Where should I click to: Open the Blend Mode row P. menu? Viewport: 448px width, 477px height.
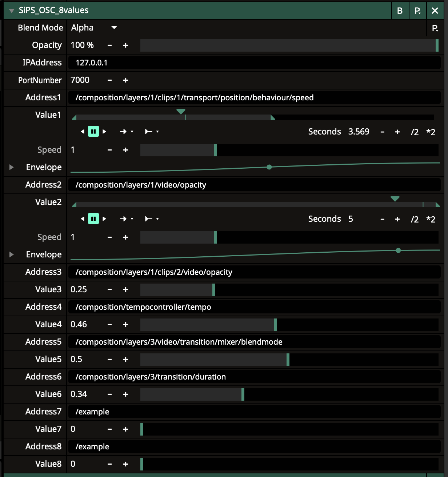pyautogui.click(x=435, y=28)
